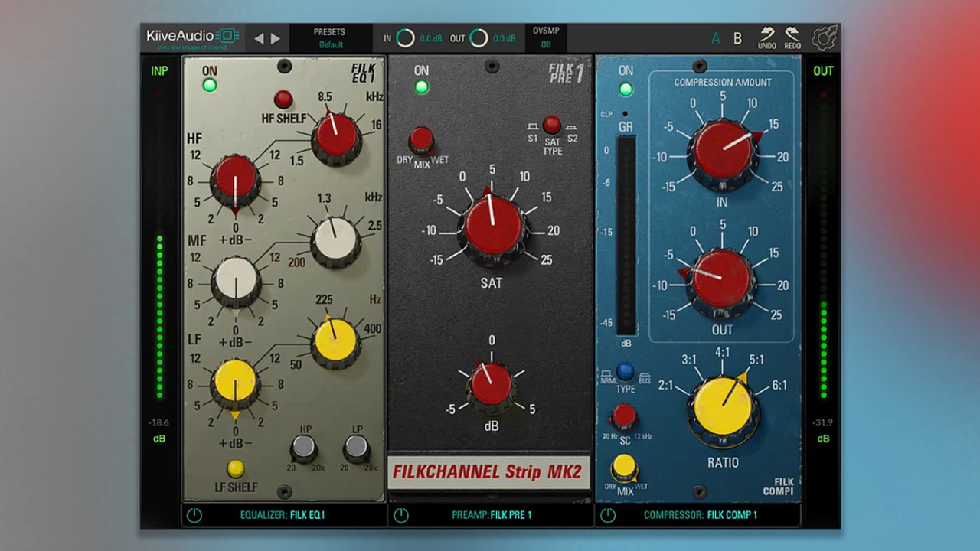Toggle the HF SHELF red button
Screen dimensions: 980x551
[283, 99]
